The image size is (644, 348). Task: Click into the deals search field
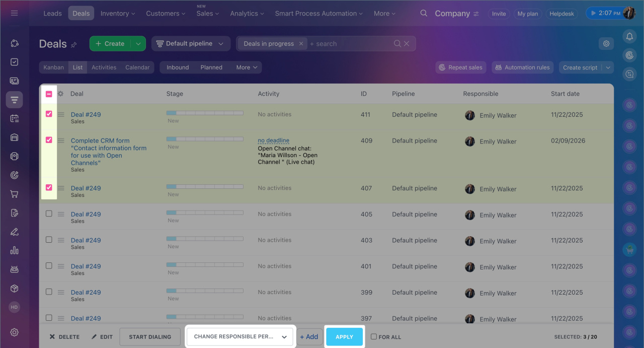point(350,44)
